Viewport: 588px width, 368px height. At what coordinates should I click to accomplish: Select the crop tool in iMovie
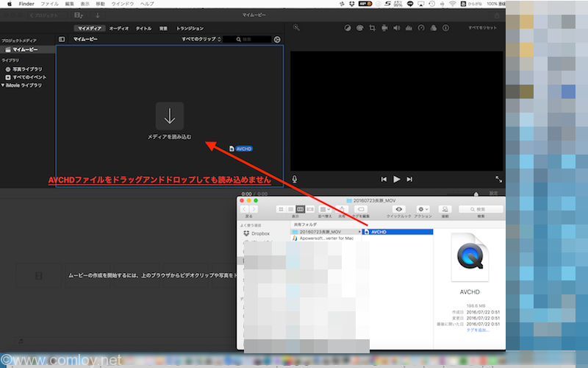click(372, 28)
